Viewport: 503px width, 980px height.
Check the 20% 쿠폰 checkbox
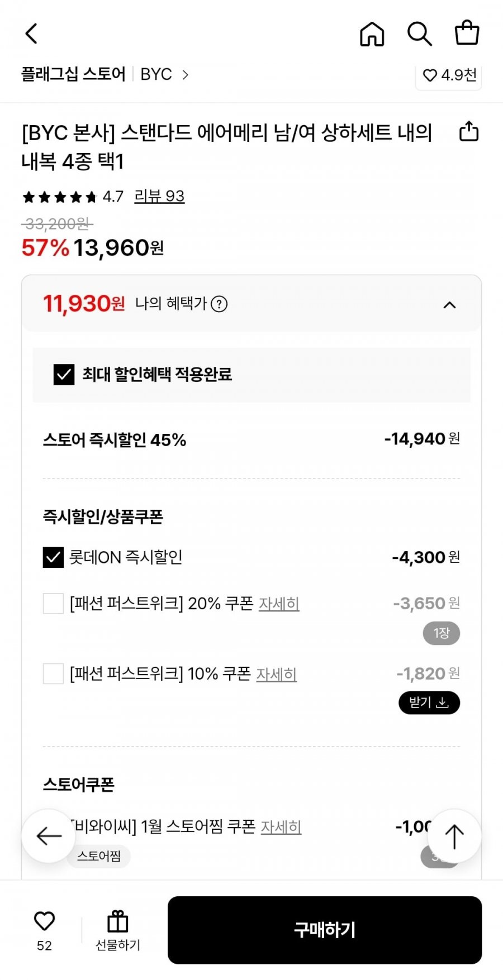coord(53,604)
